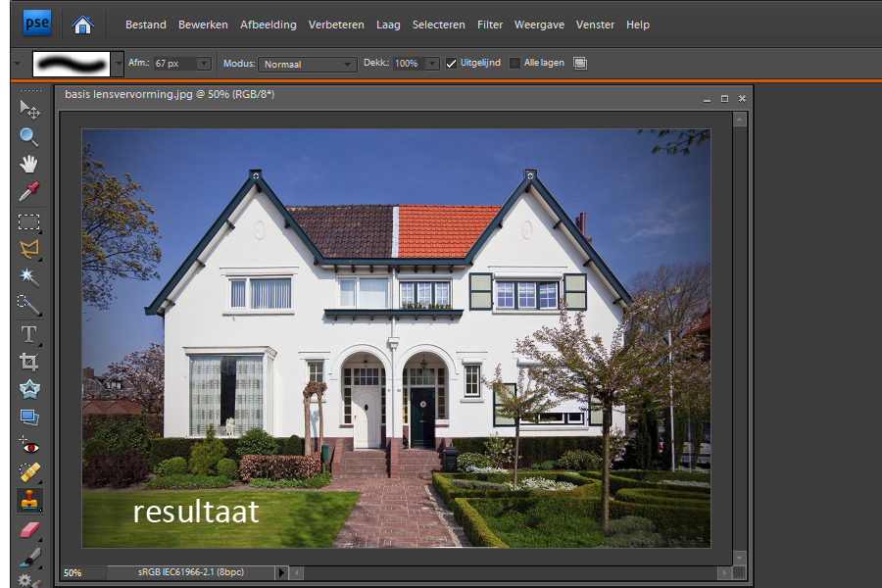The height and width of the screenshot is (588, 882).
Task: Enable the Alle lagen checkbox
Action: pyautogui.click(x=515, y=64)
